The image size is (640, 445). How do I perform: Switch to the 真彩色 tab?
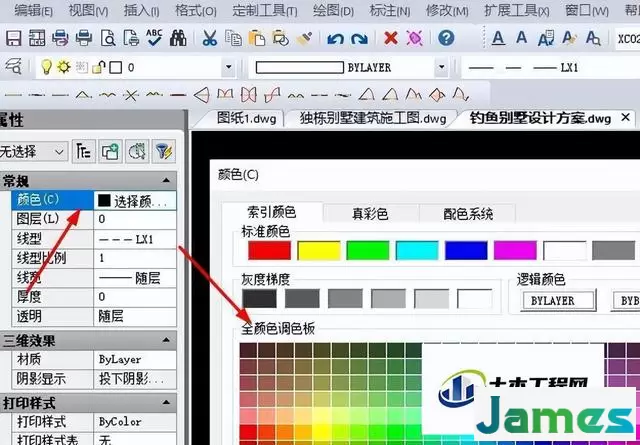(x=370, y=214)
